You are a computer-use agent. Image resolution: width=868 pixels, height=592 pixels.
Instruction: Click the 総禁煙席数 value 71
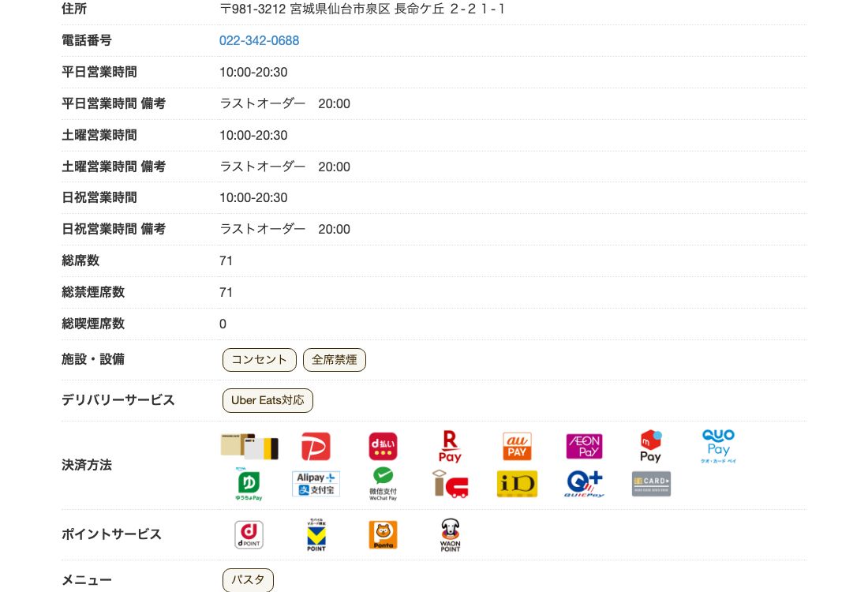226,292
